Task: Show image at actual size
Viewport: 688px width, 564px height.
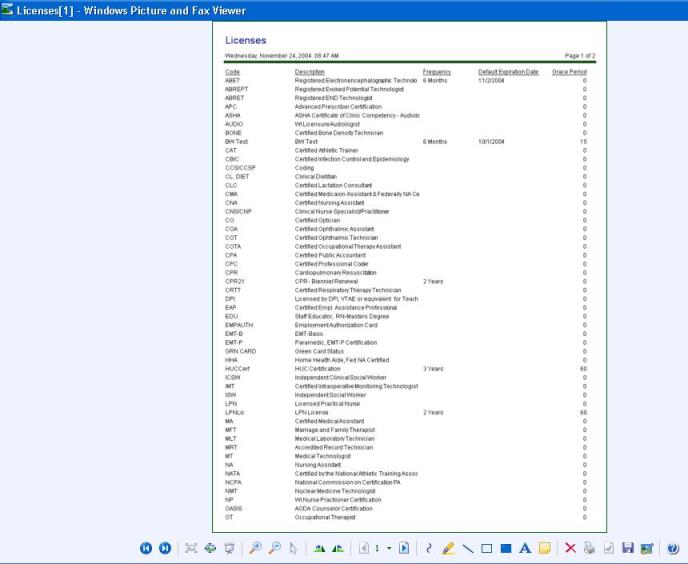Action: [210, 548]
